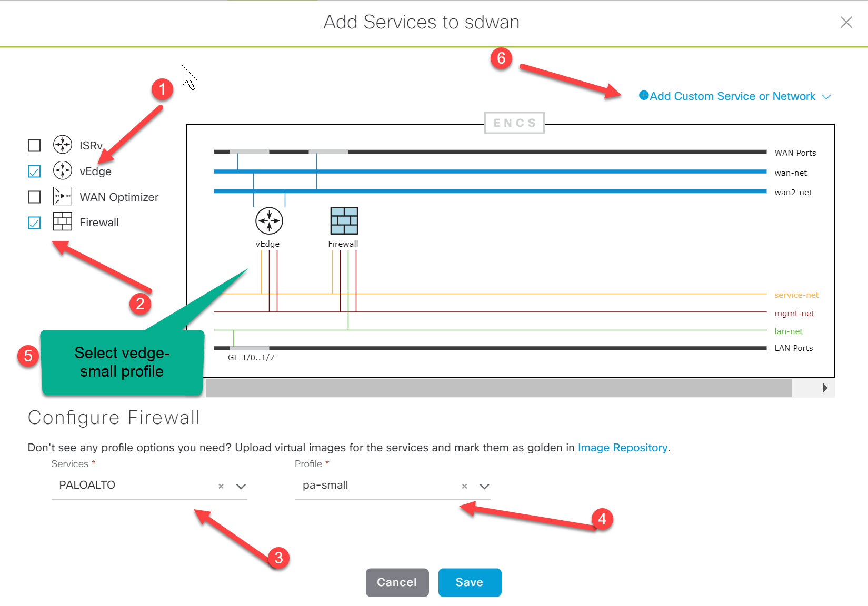The height and width of the screenshot is (606, 868).
Task: Open the Image Repository link
Action: tap(622, 448)
